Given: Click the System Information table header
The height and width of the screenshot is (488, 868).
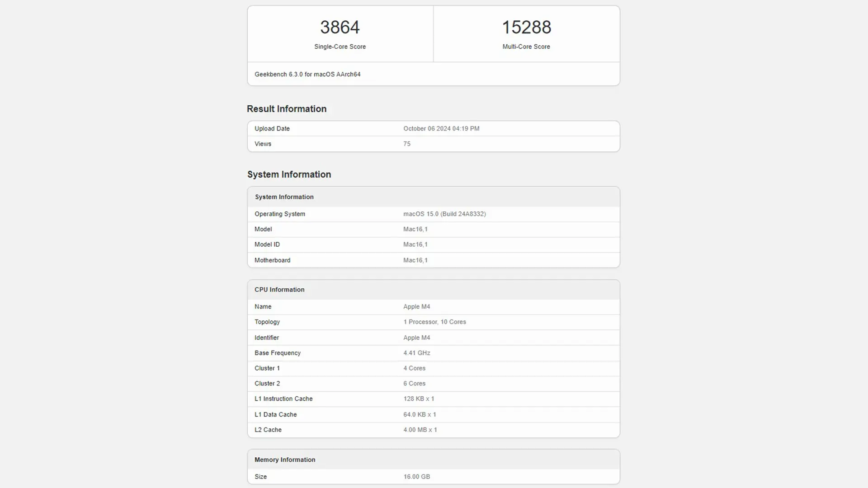Looking at the screenshot, I should click(x=284, y=197).
